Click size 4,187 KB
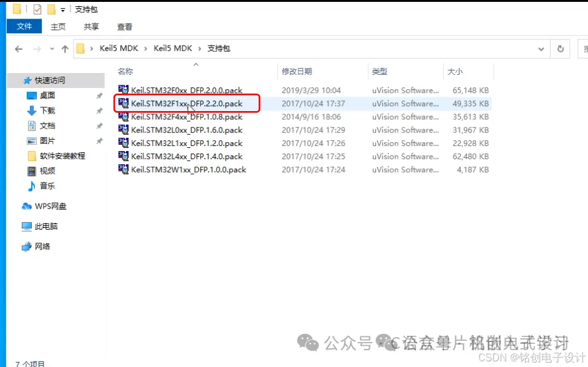This screenshot has height=367, width=588. [x=473, y=170]
